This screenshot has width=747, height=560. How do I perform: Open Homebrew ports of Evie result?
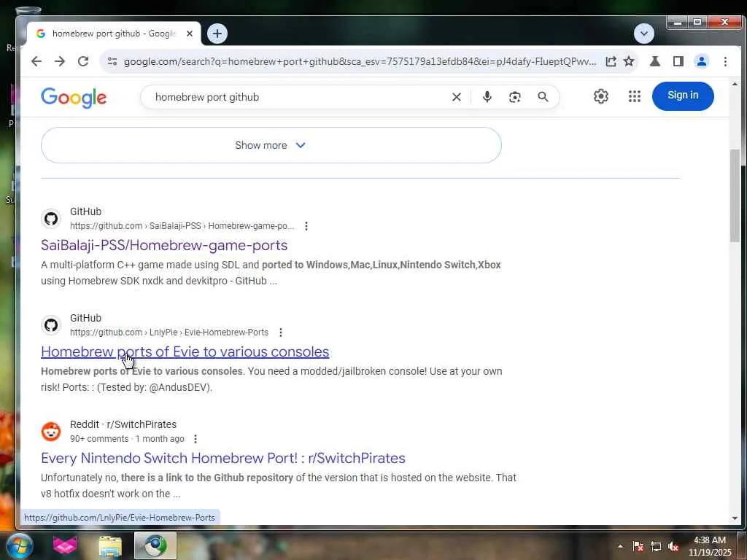click(185, 352)
